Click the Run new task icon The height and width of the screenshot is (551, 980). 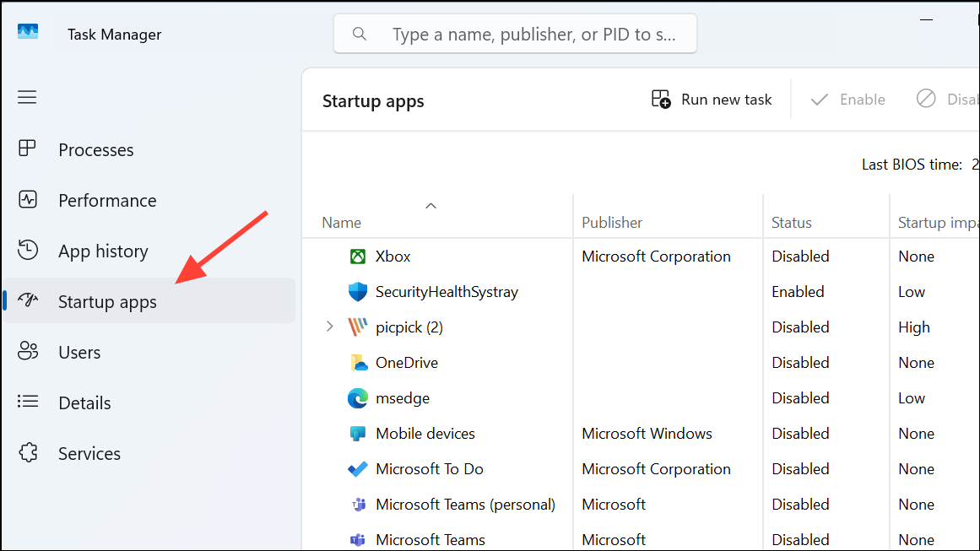pyautogui.click(x=661, y=100)
